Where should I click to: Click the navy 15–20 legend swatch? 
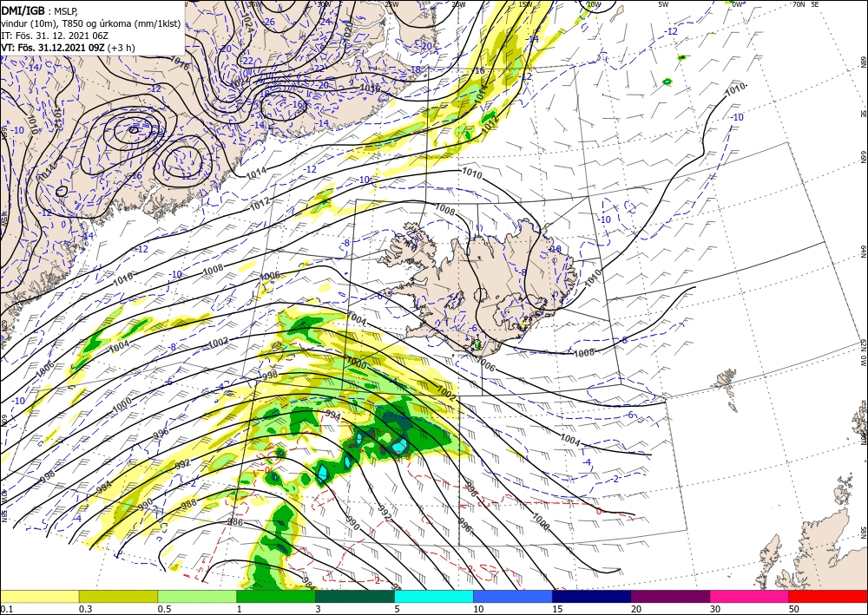[x=592, y=596]
